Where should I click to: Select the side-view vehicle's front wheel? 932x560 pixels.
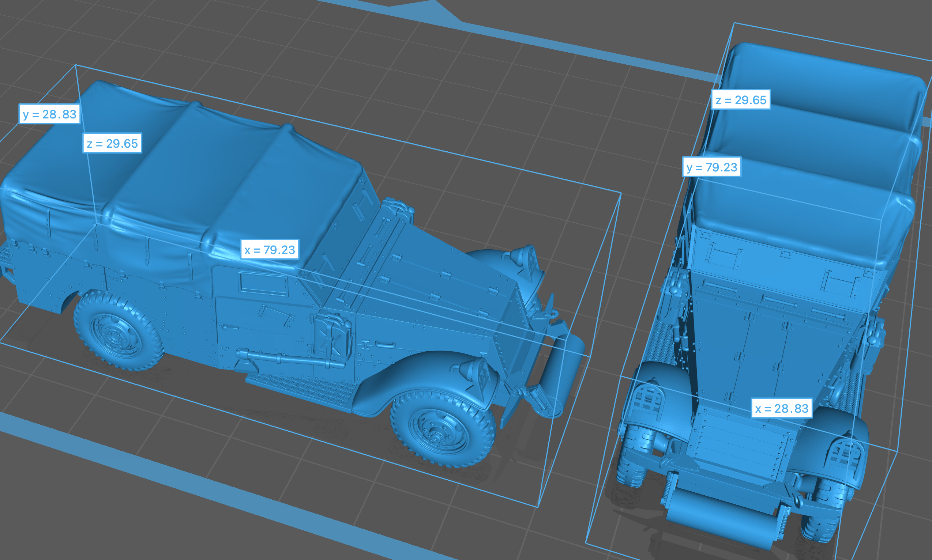(442, 429)
